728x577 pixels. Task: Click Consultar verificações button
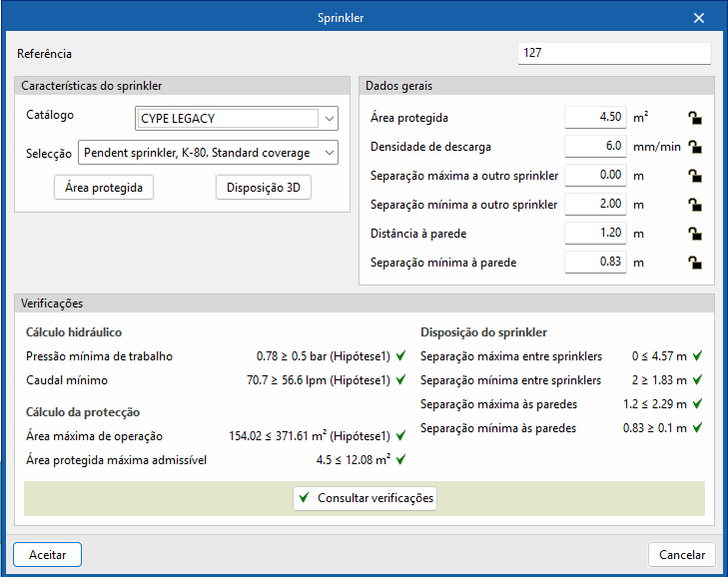(364, 498)
